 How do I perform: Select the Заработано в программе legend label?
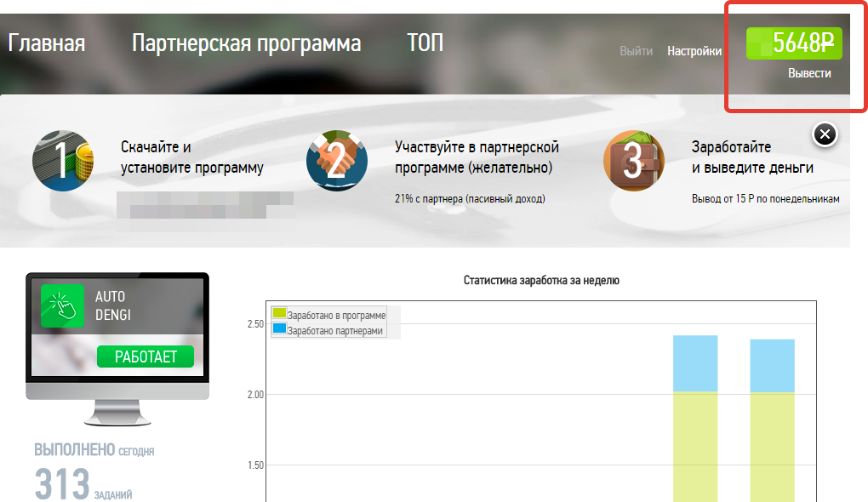(x=336, y=315)
